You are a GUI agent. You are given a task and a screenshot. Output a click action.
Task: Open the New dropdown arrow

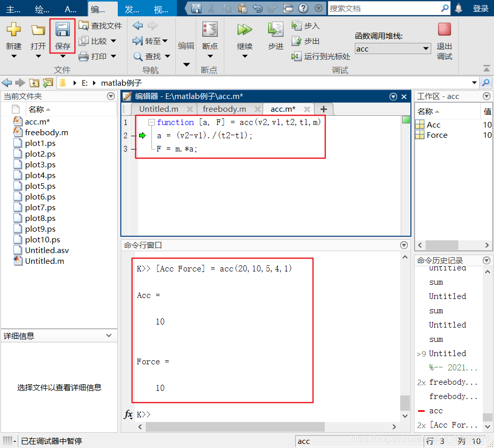tap(14, 57)
